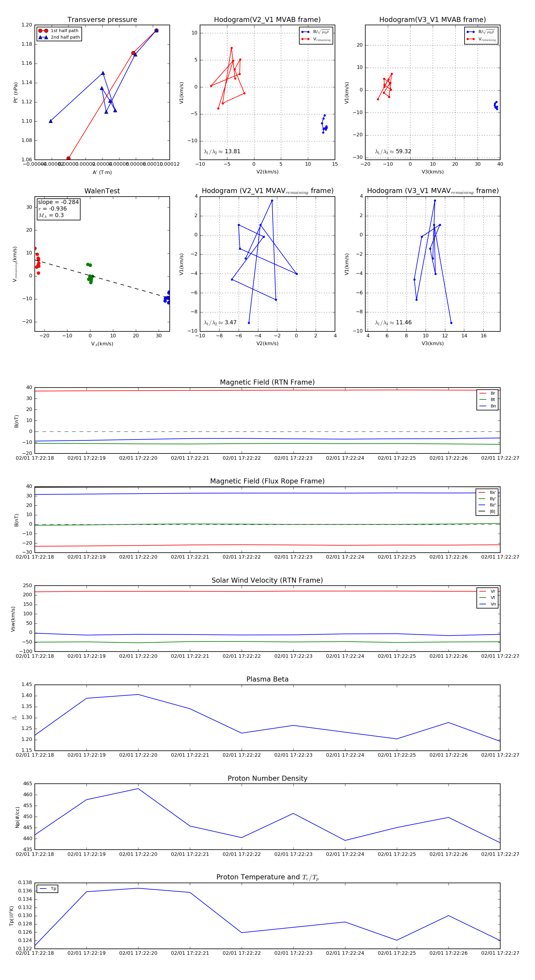Click B/√(μ0ρ) legend entry in V3_V1 MVAB hodogram
This screenshot has width=535, height=980.
[x=481, y=32]
